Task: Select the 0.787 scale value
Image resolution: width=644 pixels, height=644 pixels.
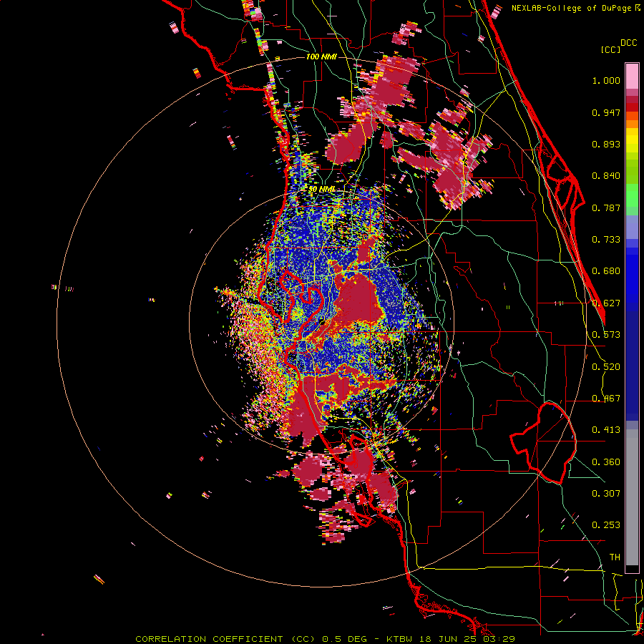Action: (x=606, y=208)
